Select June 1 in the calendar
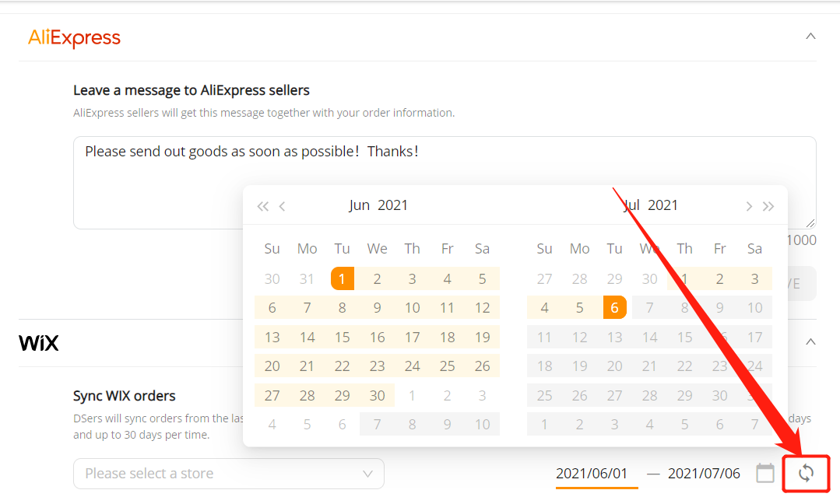Viewport: 840px width, 504px height. 343,278
